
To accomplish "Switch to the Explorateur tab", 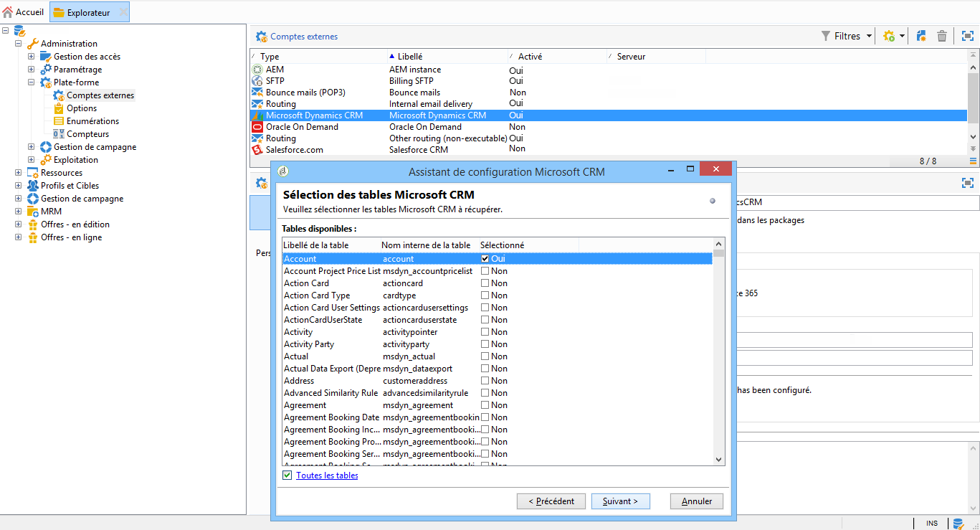I will click(89, 12).
